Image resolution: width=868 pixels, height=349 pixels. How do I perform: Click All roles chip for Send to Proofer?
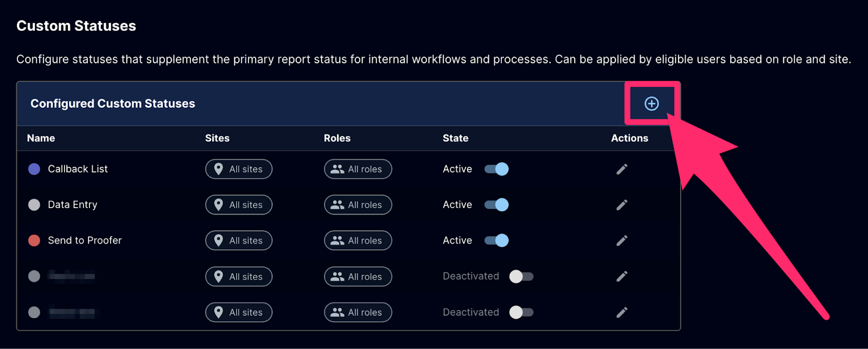358,241
